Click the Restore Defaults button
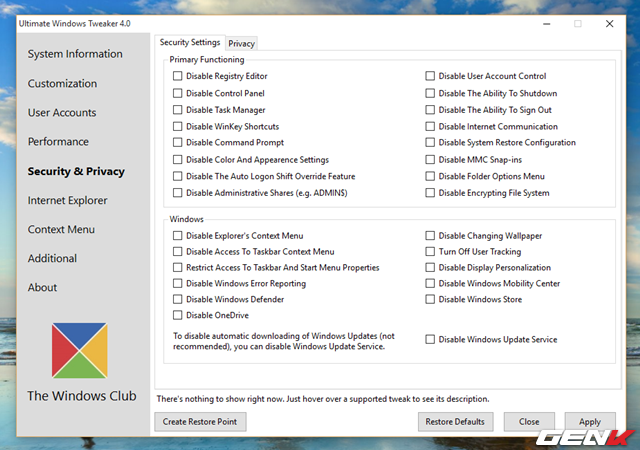640x450 pixels. coord(455,421)
